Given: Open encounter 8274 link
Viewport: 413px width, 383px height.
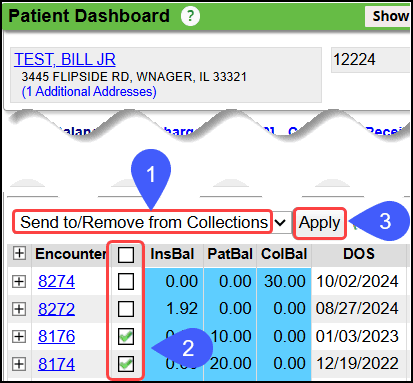Looking at the screenshot, I should click(56, 281).
